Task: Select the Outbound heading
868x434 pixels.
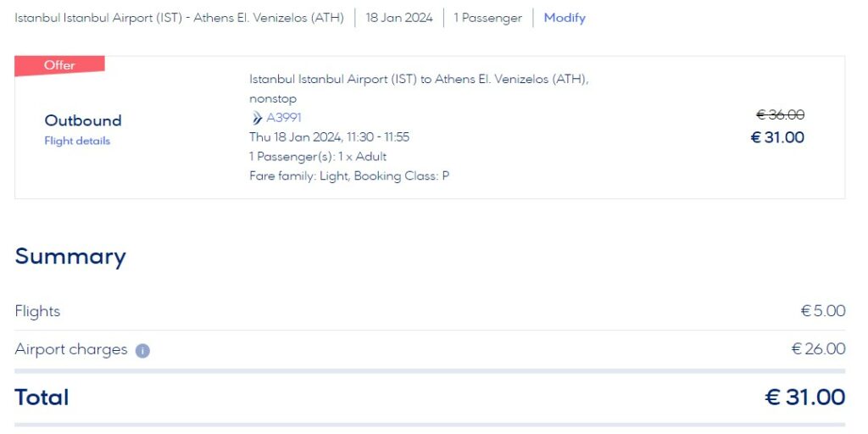Action: 83,120
